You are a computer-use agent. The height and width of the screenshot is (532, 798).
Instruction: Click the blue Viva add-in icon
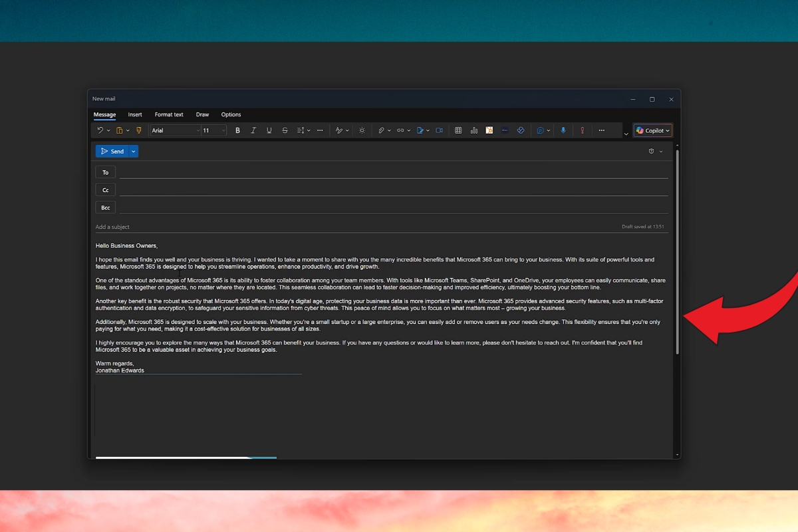click(521, 130)
